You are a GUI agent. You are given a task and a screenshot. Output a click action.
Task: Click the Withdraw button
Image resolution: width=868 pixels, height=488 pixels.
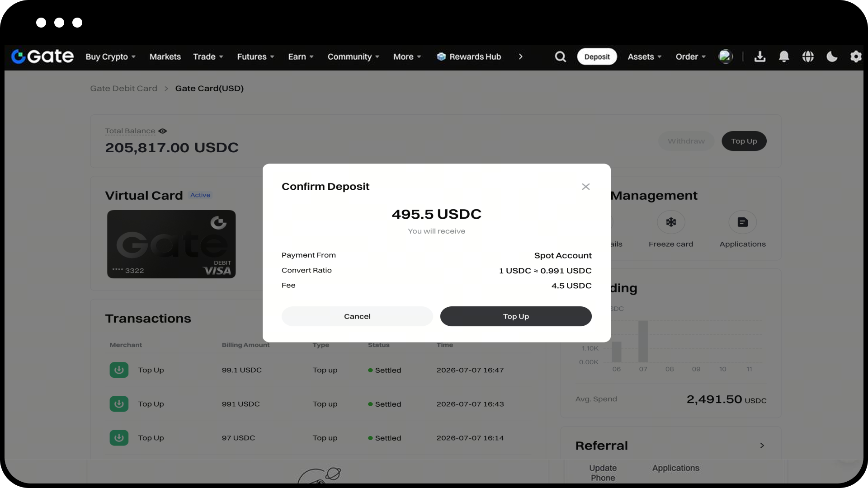tap(686, 141)
